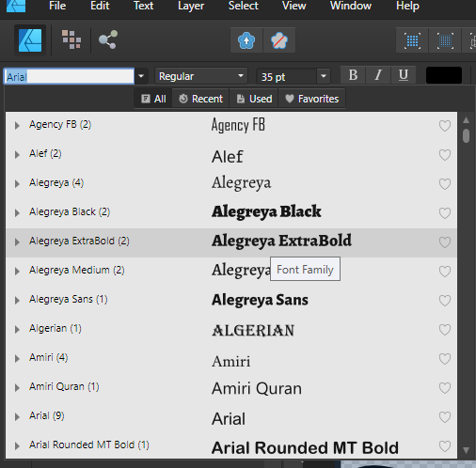Mark Algerian as favorite heart
The image size is (476, 468).
(445, 330)
